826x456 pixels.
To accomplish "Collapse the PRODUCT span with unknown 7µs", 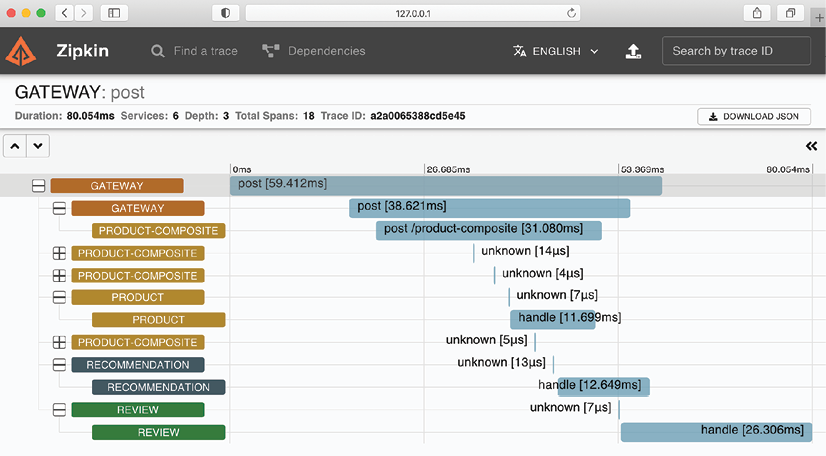I will pyautogui.click(x=60, y=298).
